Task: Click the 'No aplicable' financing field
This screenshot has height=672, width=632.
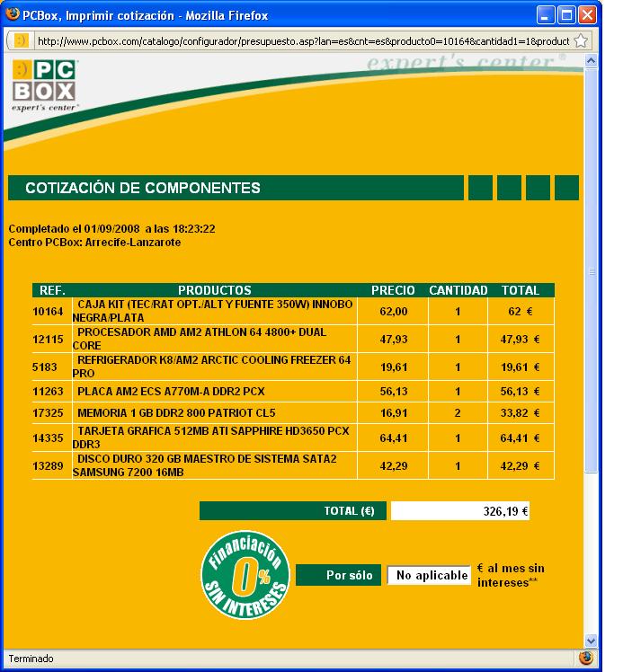Action: click(429, 575)
